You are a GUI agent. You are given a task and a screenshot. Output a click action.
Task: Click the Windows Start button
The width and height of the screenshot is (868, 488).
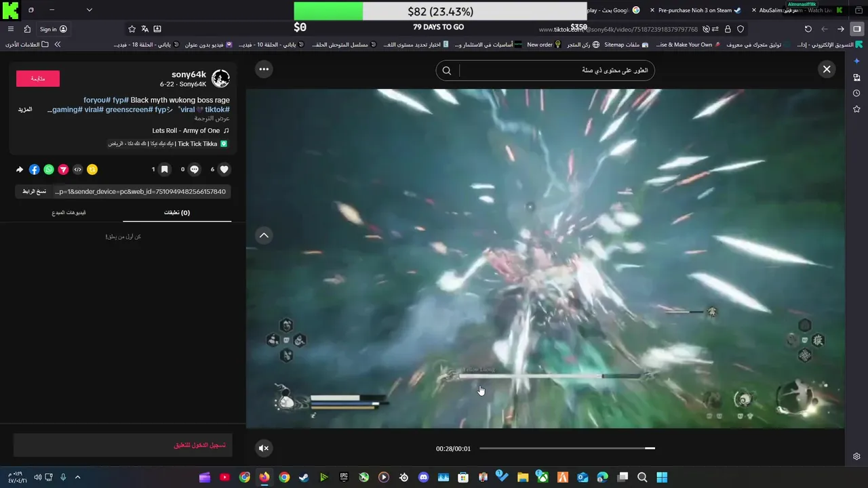pyautogui.click(x=662, y=477)
